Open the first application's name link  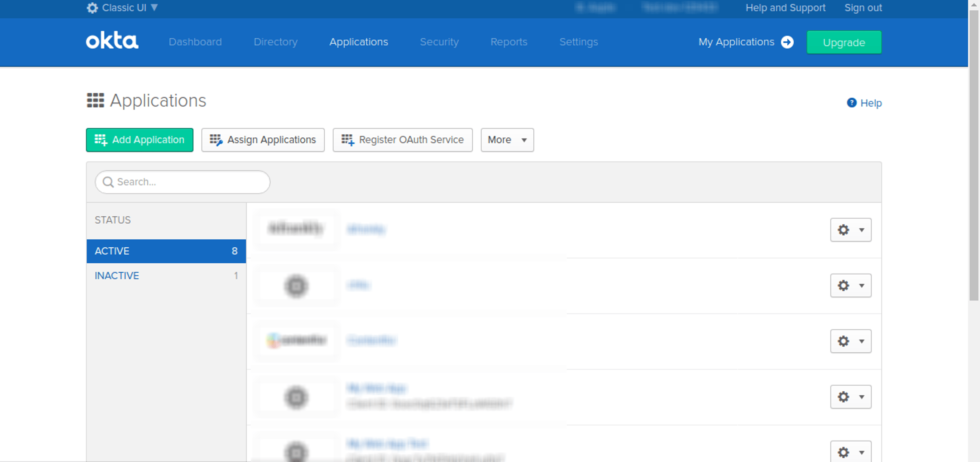click(366, 229)
